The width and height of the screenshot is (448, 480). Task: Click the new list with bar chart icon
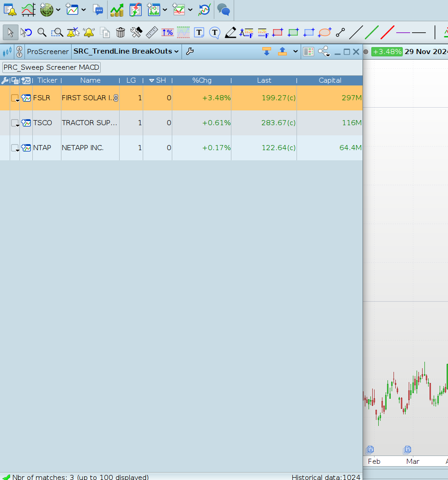point(154,10)
